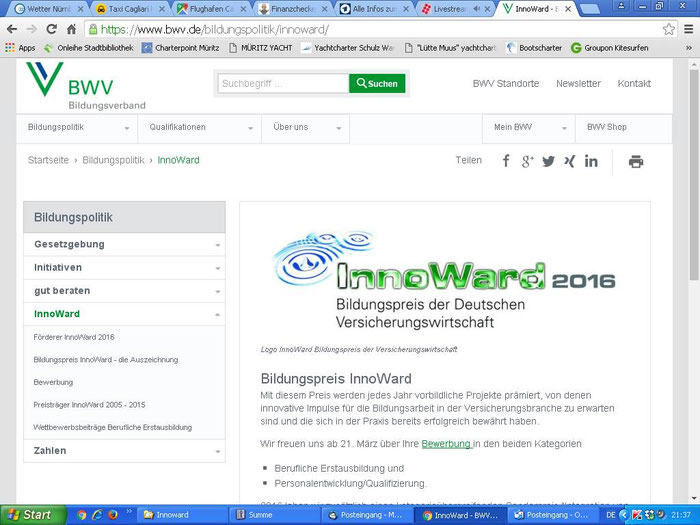The height and width of the screenshot is (525, 700).
Task: Switch to Flughafen tab
Action: 211,8
